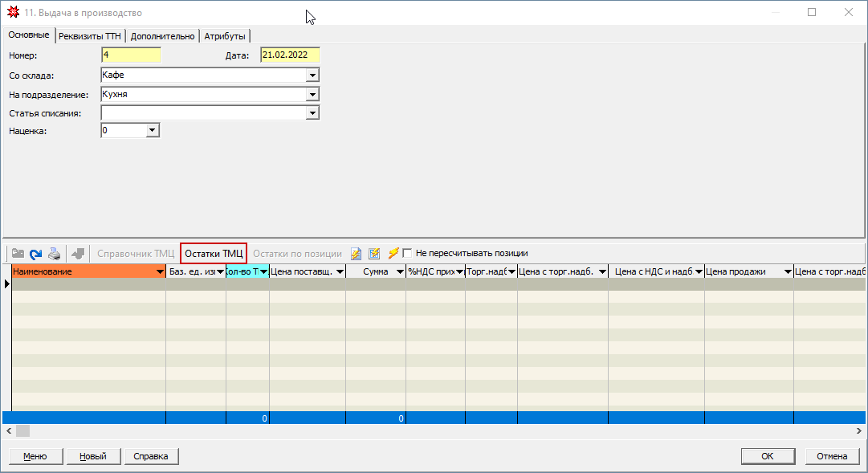This screenshot has width=868, height=473.
Task: Click the yellow lightning bolt icon
Action: (393, 253)
